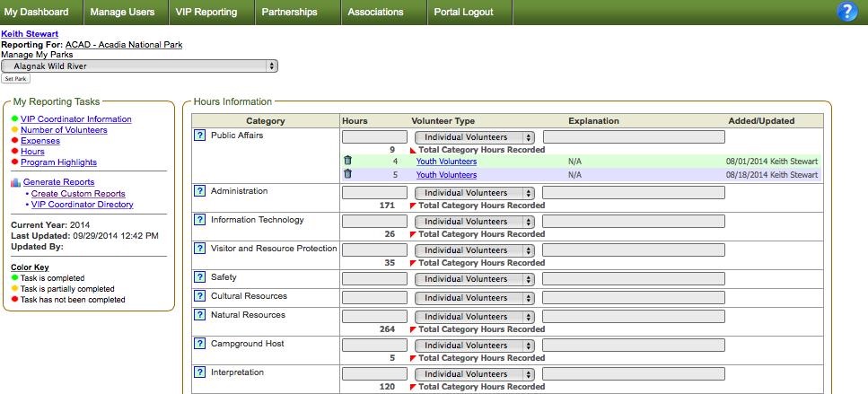Click the Safety hours input field

pos(374,278)
